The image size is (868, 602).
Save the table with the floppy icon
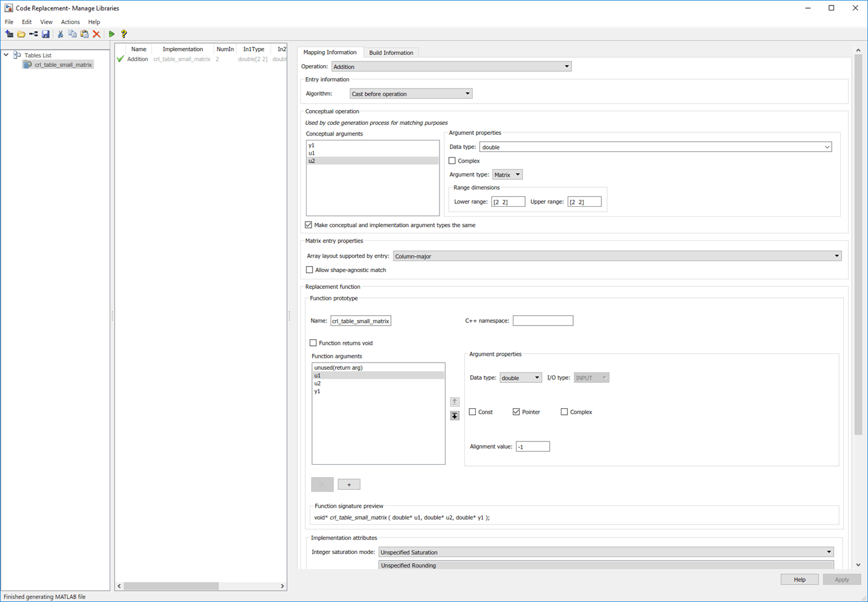click(46, 34)
